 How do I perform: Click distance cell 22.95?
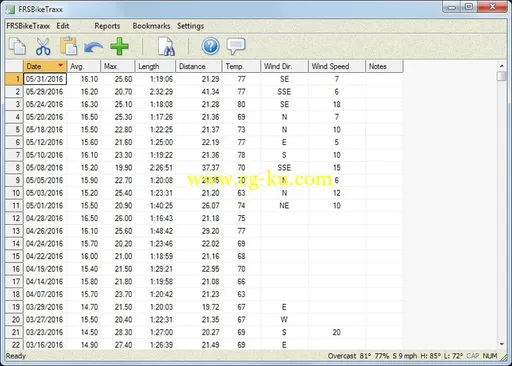point(199,269)
